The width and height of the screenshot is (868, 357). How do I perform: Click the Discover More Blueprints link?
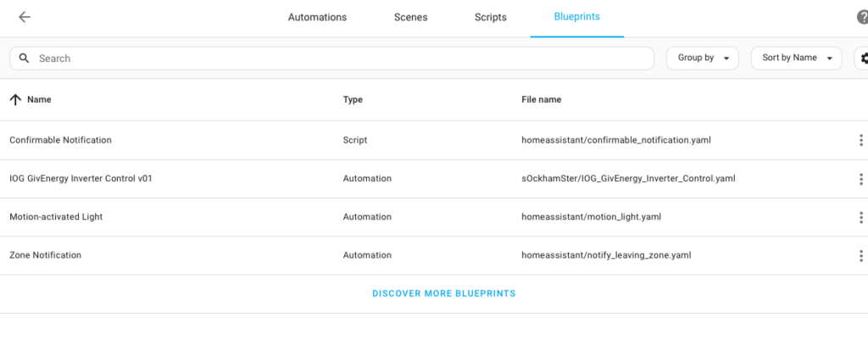pos(444,293)
